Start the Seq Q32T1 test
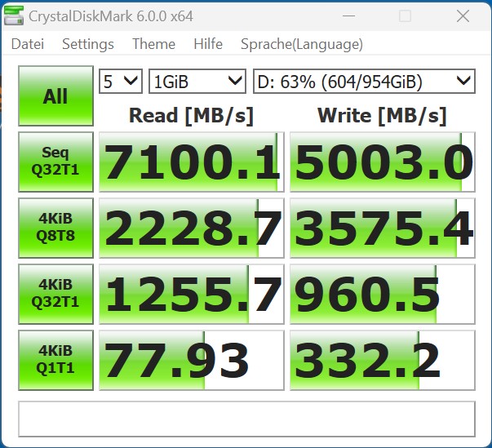The image size is (492, 448). pos(55,162)
